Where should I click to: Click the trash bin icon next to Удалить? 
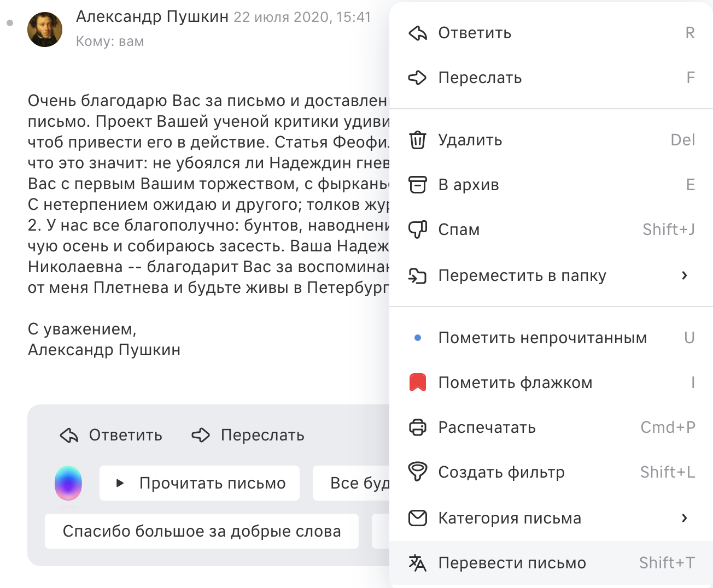(x=418, y=140)
